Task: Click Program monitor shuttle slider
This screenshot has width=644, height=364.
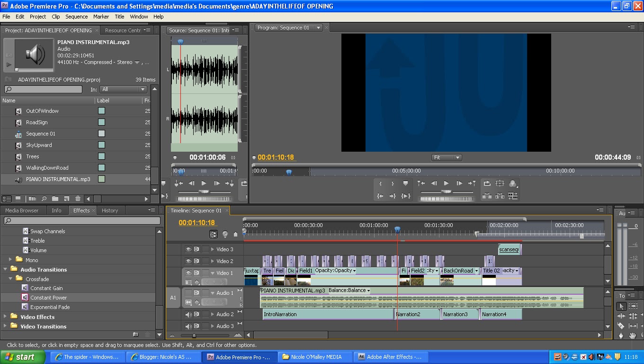Action: pyautogui.click(x=447, y=192)
